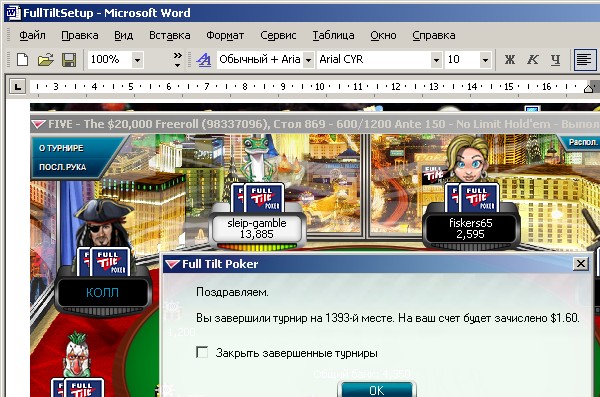Click the font name field Arial CYR

coord(373,60)
